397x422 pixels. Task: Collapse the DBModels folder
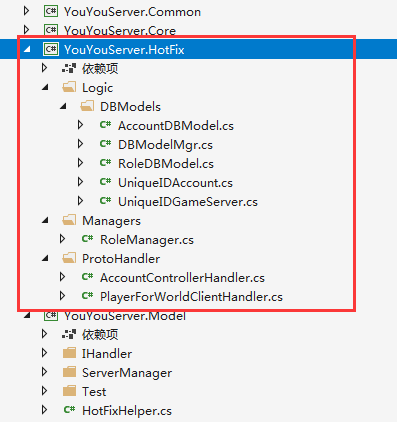tap(63, 107)
